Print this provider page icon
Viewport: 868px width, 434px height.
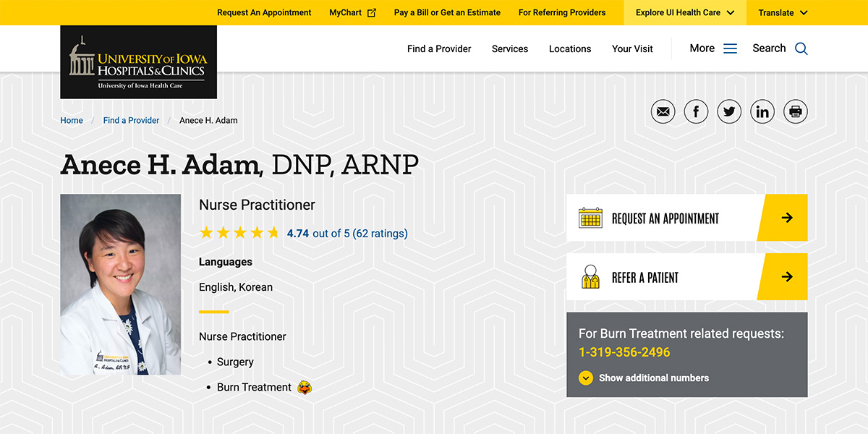click(796, 111)
